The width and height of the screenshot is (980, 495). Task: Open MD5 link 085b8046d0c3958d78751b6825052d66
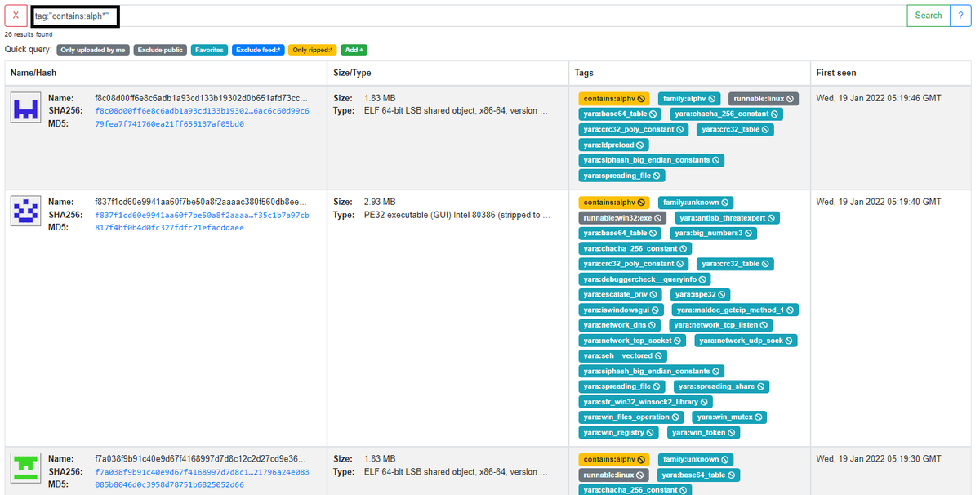pyautogui.click(x=169, y=485)
